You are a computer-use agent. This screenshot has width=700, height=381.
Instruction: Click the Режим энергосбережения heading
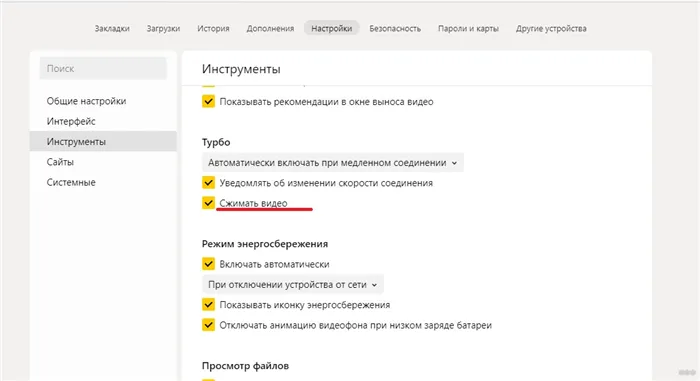click(265, 244)
